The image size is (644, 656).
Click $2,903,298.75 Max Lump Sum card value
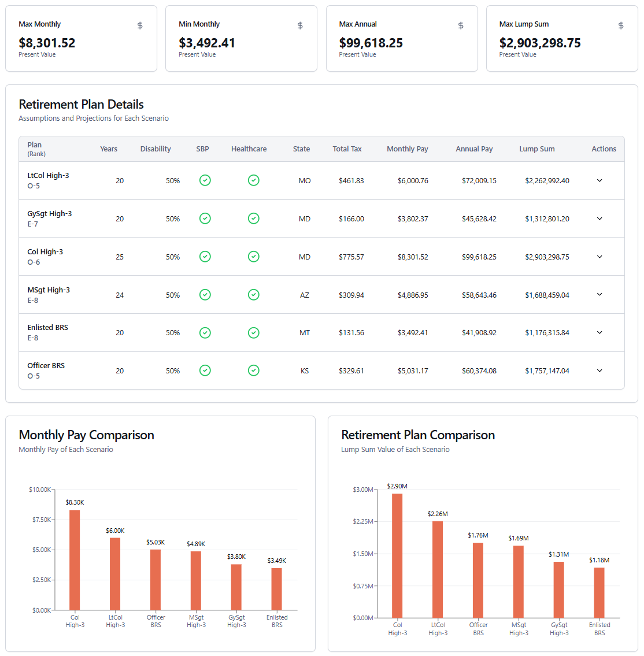click(x=540, y=43)
